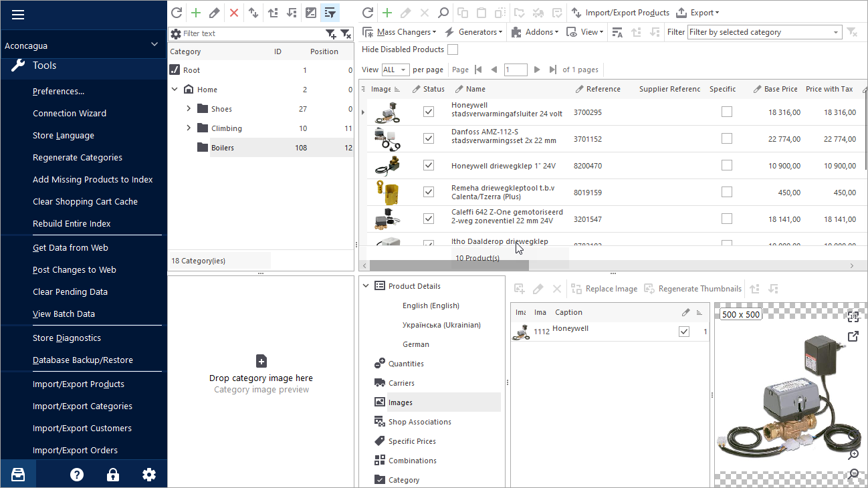Image resolution: width=868 pixels, height=488 pixels.
Task: Click the category import/export arrows icon
Action: pyautogui.click(x=253, y=12)
